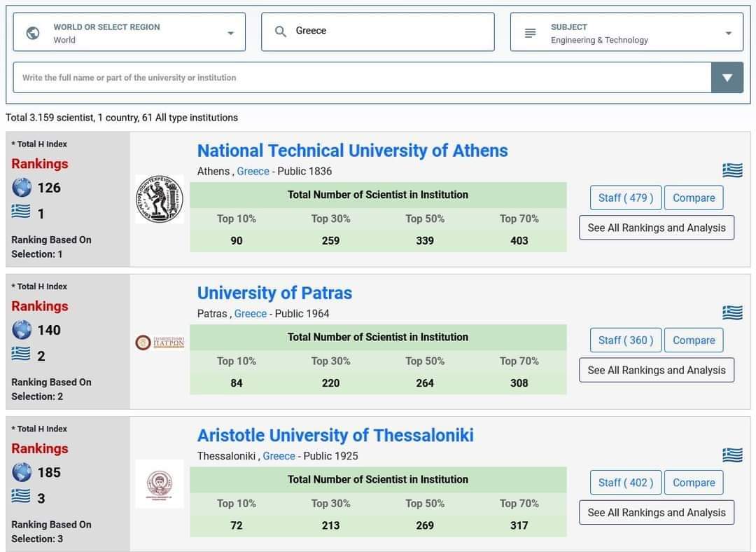Image resolution: width=756 pixels, height=552 pixels.
Task: Click the Greek flag next to Aristotle University
Action: [732, 455]
